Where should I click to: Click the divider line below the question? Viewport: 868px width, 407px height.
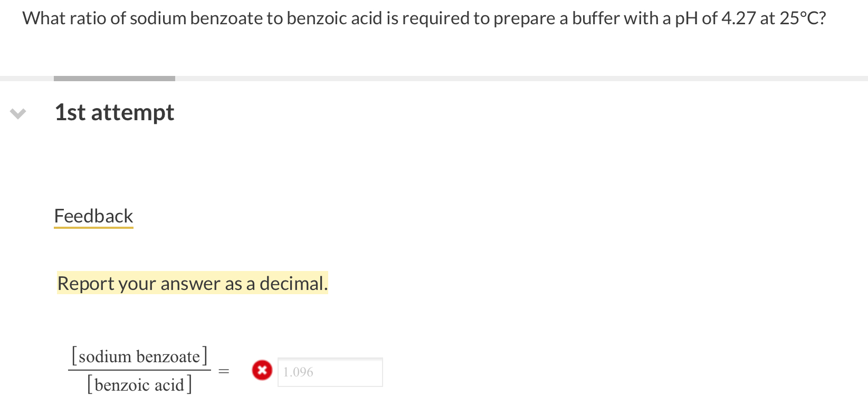(475, 79)
